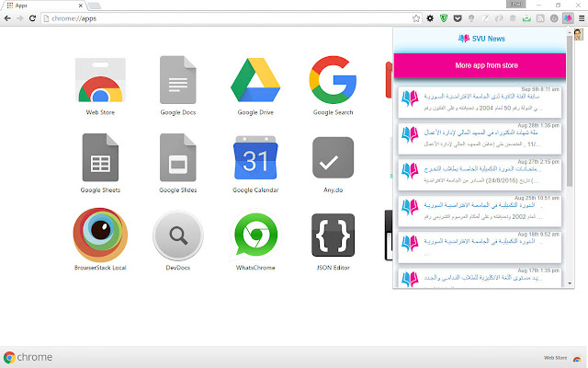Click the grey clock extension icon

click(x=554, y=18)
